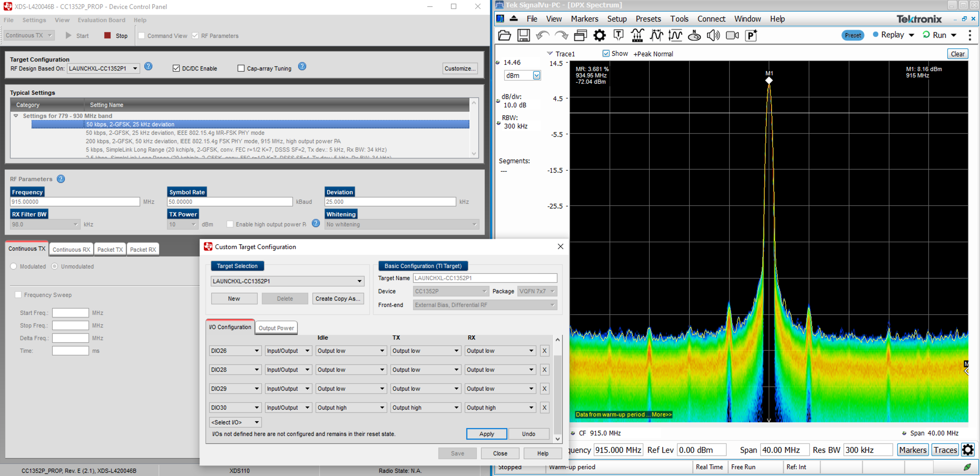
Task: Open RF Parameters help icon
Action: tap(61, 179)
